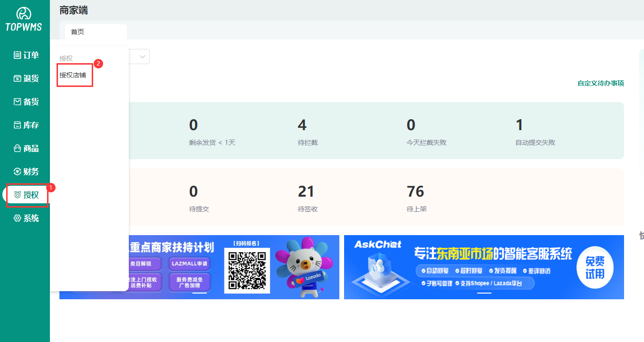Open the 系统 system settings icon
Viewport: 644px width, 342px height.
(x=18, y=218)
